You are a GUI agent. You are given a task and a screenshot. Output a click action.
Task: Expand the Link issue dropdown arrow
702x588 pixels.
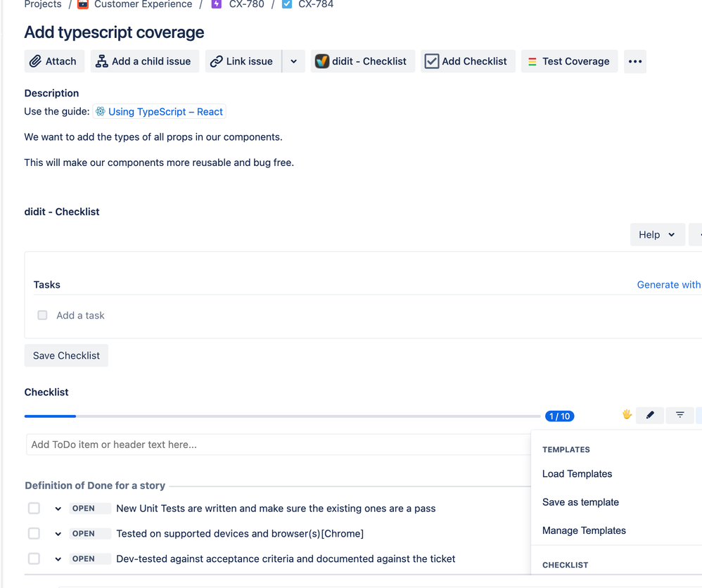(294, 61)
